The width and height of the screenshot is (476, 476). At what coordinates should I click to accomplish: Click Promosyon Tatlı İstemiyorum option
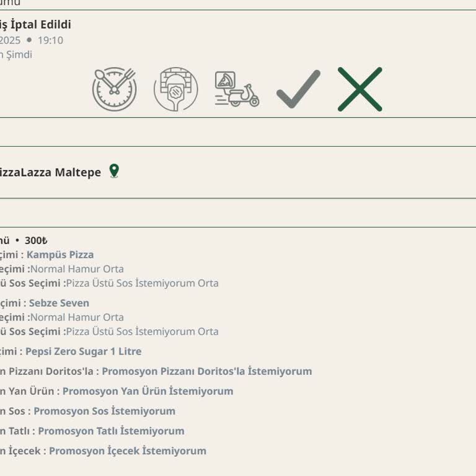point(111,431)
